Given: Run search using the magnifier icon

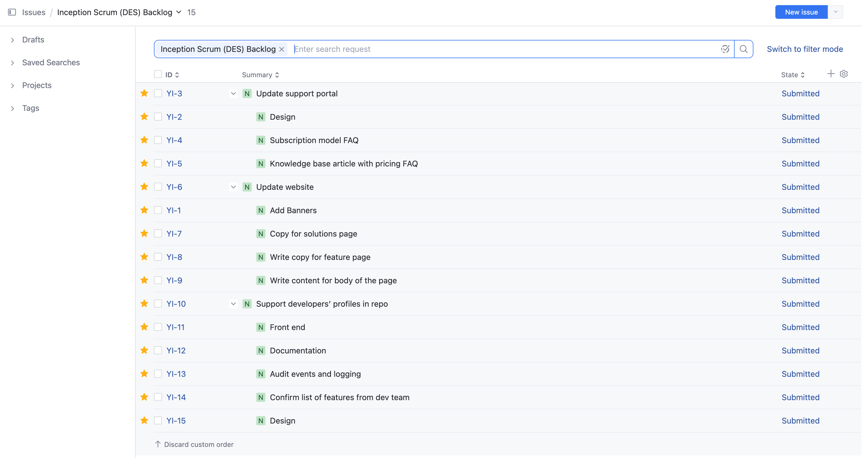Looking at the screenshot, I should pos(744,49).
